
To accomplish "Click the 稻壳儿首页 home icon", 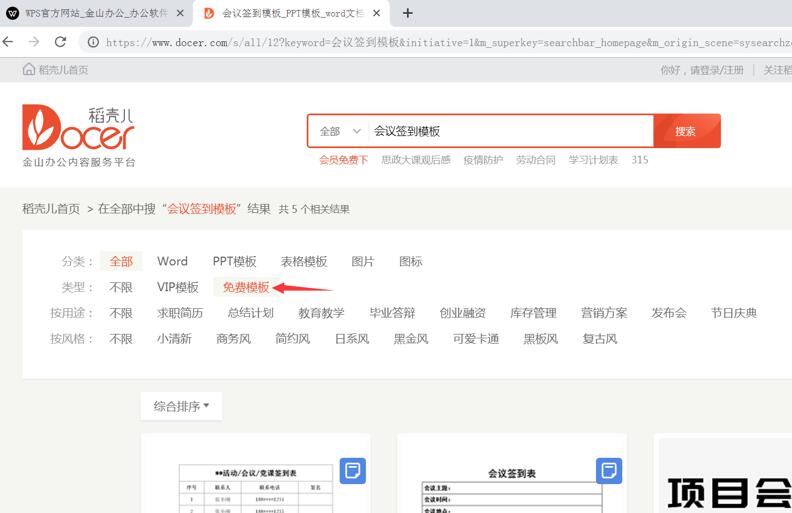I will (x=29, y=69).
